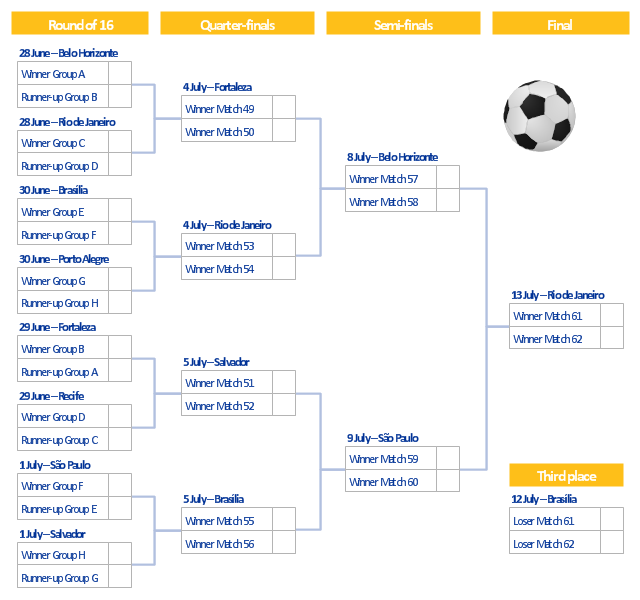This screenshot has height=600, width=640.
Task: Click score box next to Winner Group A
Action: [120, 73]
